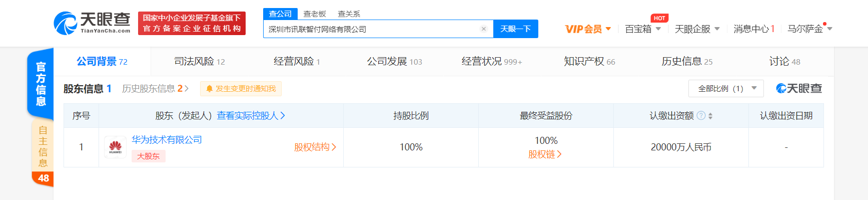Expand the 百宝箱 menu
The image size is (868, 200).
[x=643, y=29]
